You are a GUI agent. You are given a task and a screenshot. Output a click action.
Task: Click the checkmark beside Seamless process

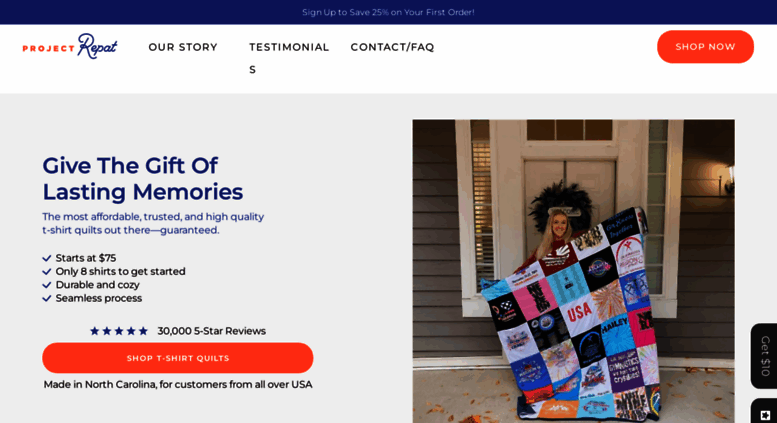(47, 298)
